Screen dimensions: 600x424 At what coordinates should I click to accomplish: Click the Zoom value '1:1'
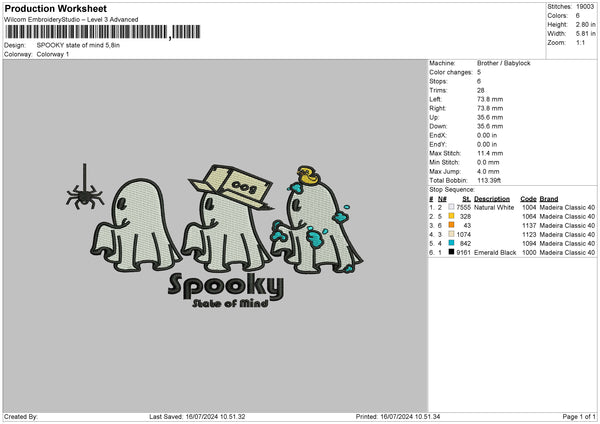pyautogui.click(x=580, y=42)
